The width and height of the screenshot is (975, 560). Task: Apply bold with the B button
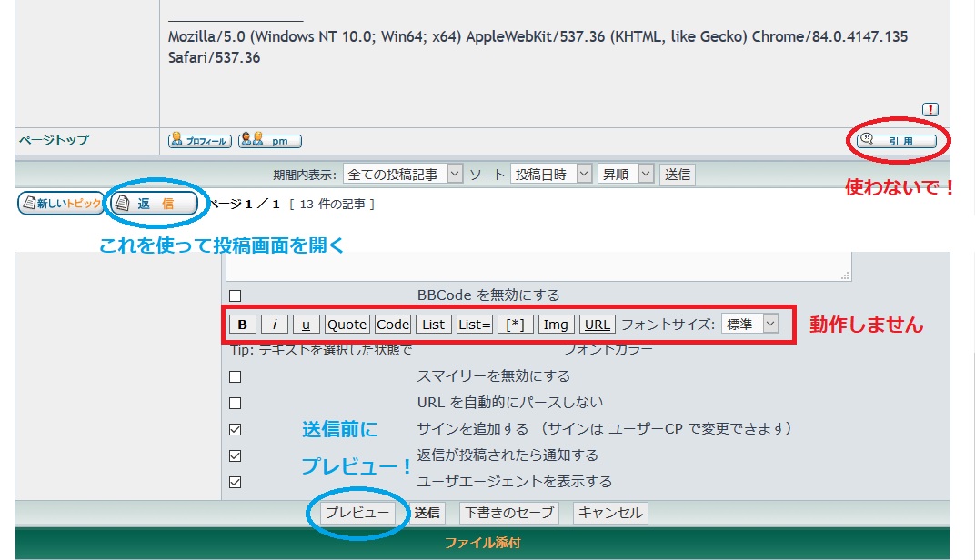[x=242, y=325]
